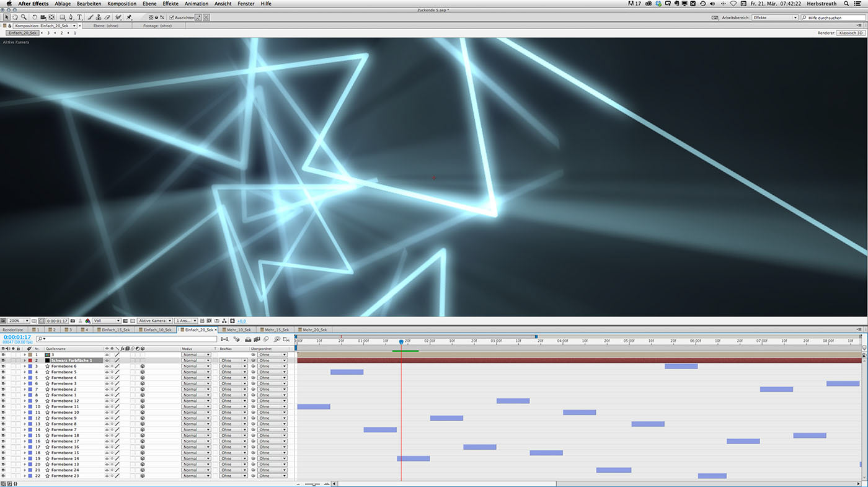The image size is (868, 487).
Task: Click the Einfach_20_Sek breadcrumb button
Action: click(22, 32)
